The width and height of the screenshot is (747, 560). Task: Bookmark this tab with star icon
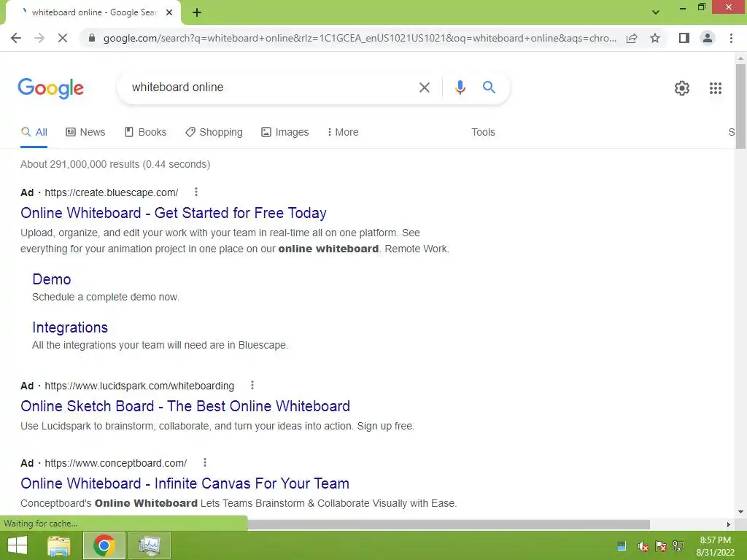tap(655, 38)
